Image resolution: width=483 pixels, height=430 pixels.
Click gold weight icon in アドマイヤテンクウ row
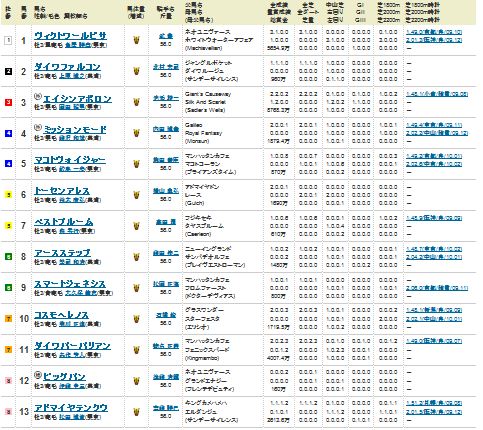[x=136, y=412]
